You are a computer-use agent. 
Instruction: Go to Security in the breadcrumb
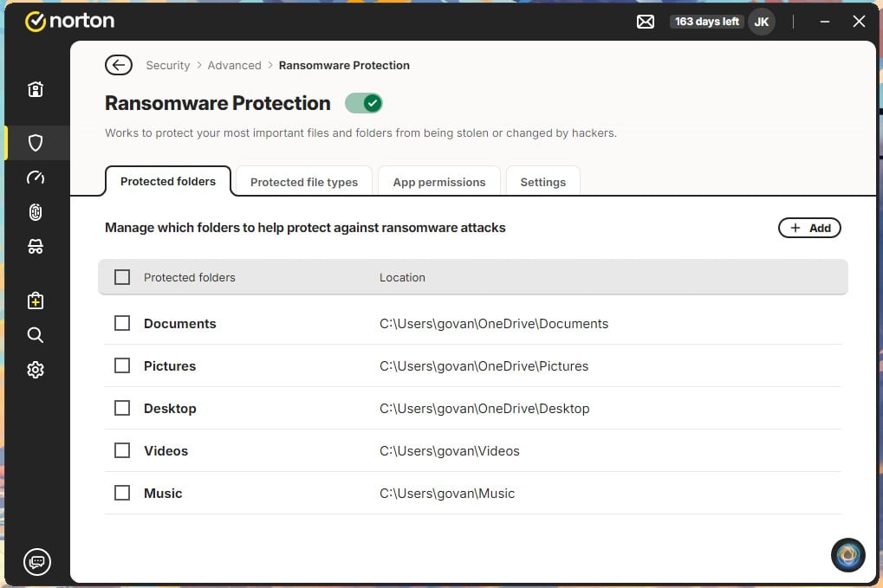click(168, 65)
